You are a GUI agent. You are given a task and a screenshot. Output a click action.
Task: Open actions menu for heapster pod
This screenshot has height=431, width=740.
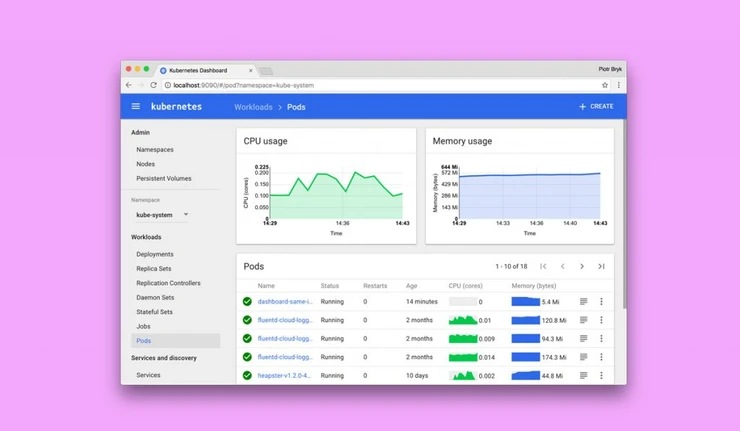[x=601, y=375]
